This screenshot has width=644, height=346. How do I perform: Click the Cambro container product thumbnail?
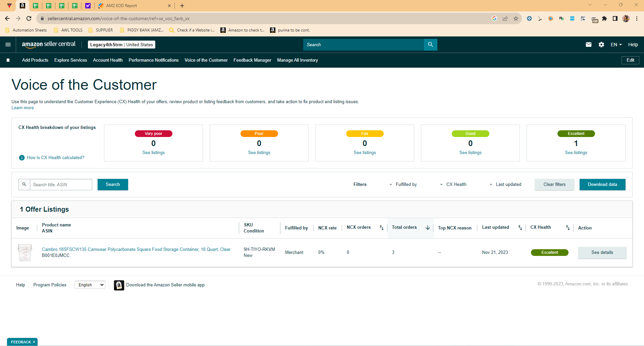[x=25, y=253]
